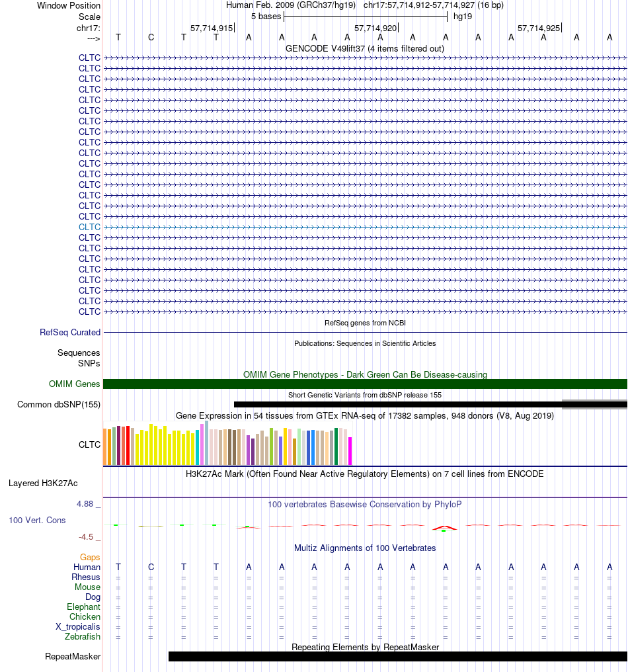Image resolution: width=628 pixels, height=672 pixels.
Task: Click the RefSeq Curated intron line
Action: pos(366,332)
